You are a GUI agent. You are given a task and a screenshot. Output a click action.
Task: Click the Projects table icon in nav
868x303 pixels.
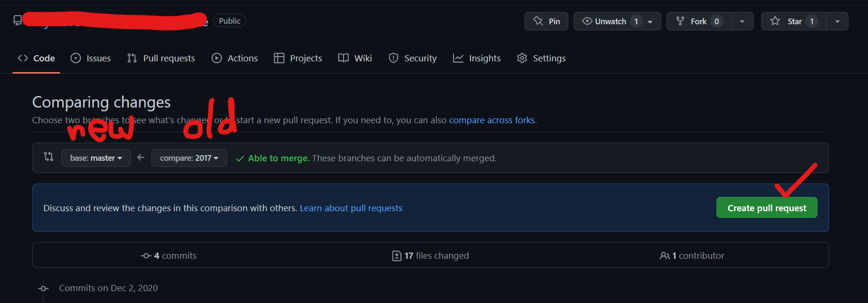point(279,58)
